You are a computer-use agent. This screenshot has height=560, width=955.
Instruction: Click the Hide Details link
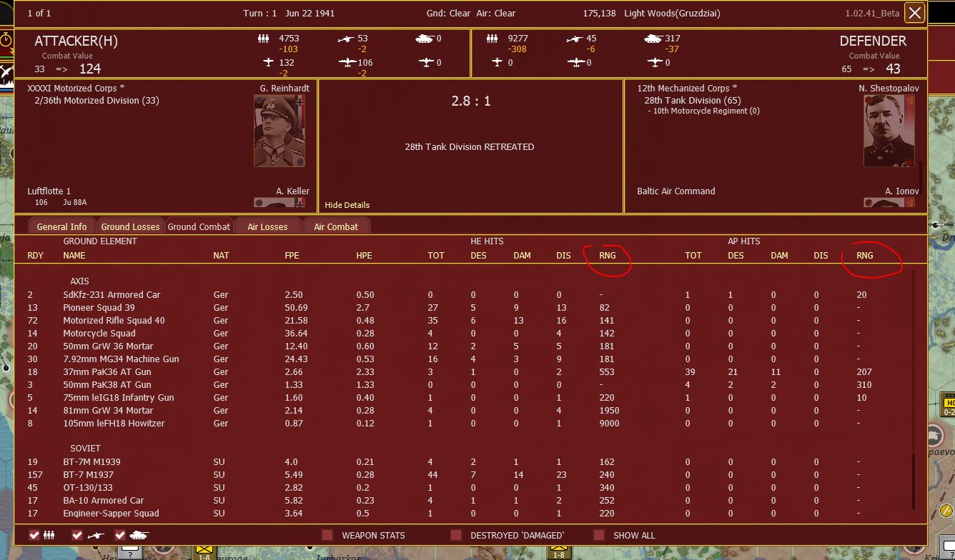pyautogui.click(x=347, y=205)
